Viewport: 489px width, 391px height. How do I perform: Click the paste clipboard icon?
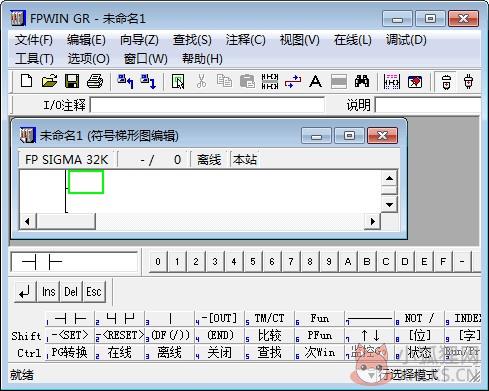click(247, 81)
